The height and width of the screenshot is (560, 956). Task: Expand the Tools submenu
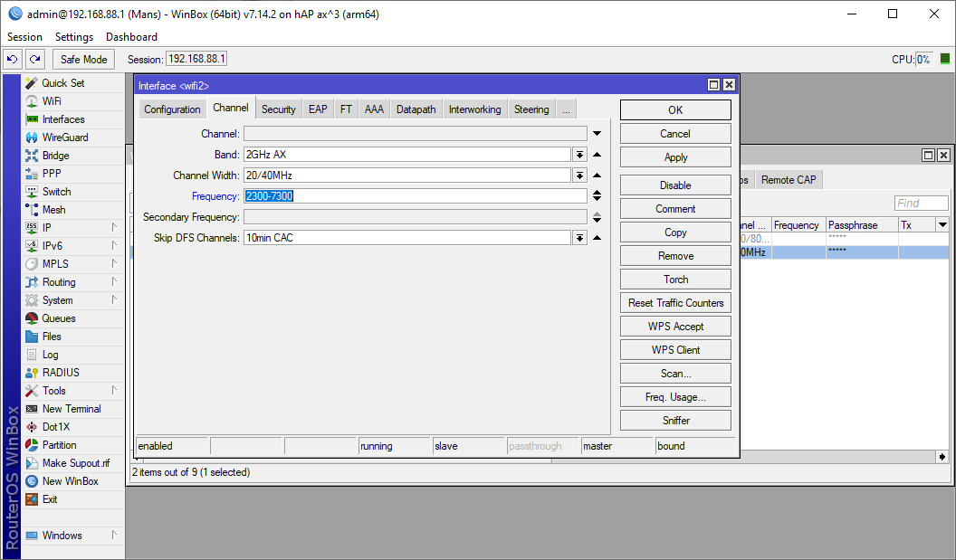(114, 391)
